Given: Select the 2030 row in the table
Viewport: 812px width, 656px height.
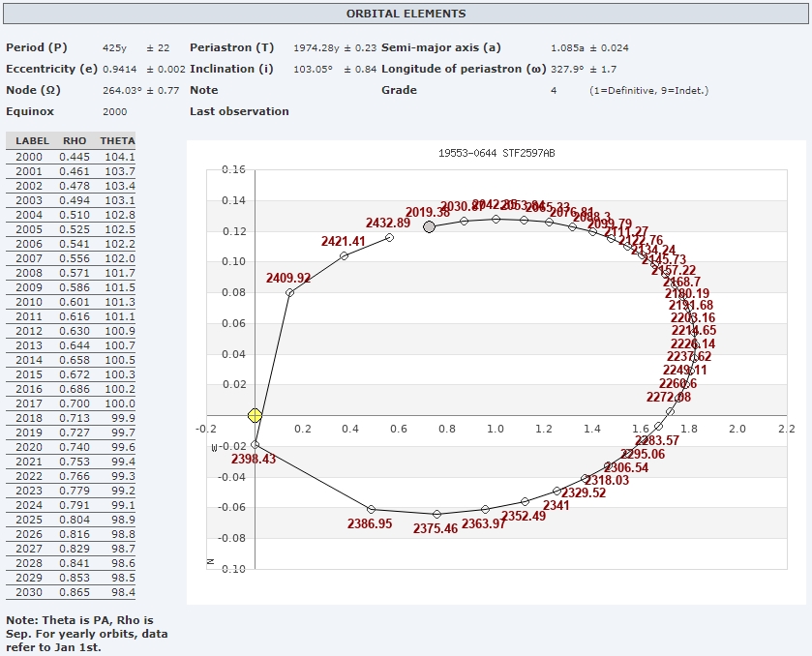Looking at the screenshot, I should [71, 592].
